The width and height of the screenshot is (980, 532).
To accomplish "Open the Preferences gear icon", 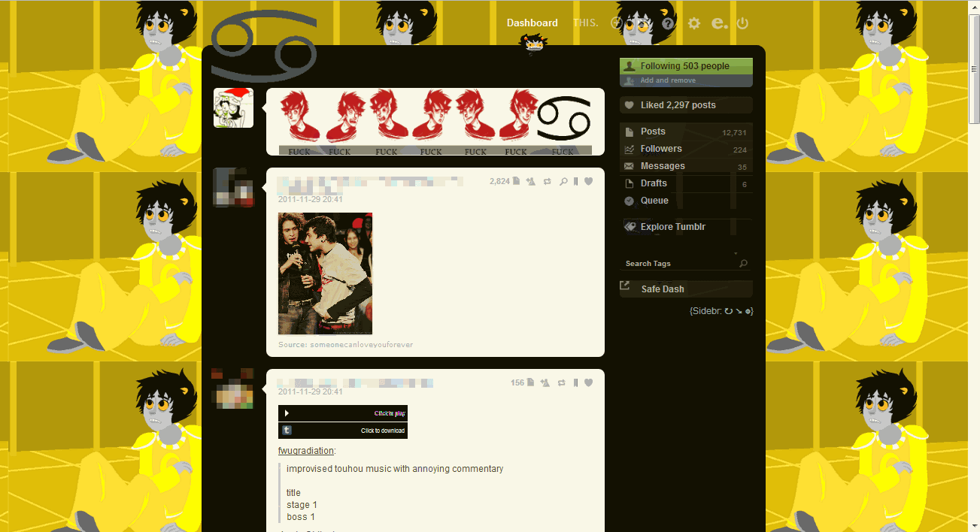I will (693, 23).
